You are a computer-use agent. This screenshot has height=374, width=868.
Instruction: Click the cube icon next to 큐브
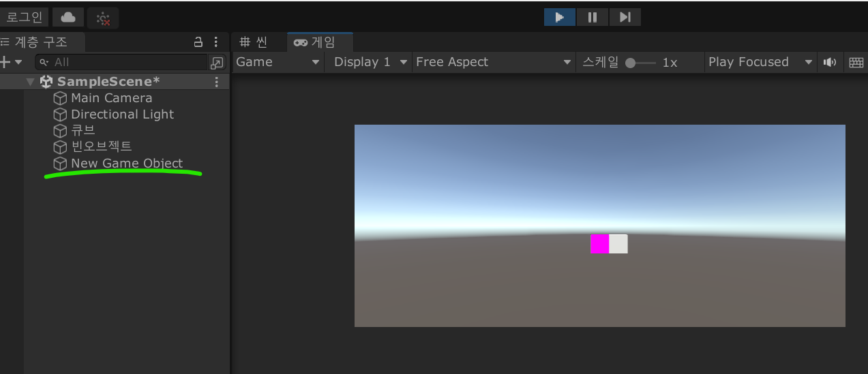tap(61, 130)
